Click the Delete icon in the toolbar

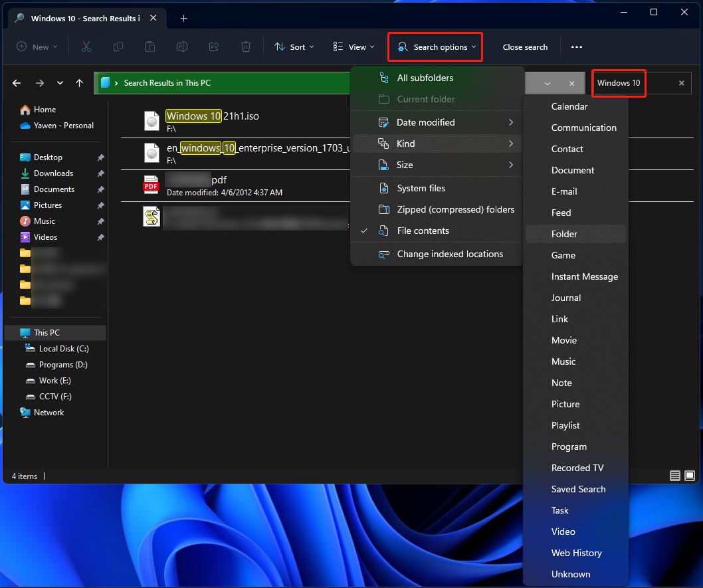(x=245, y=47)
